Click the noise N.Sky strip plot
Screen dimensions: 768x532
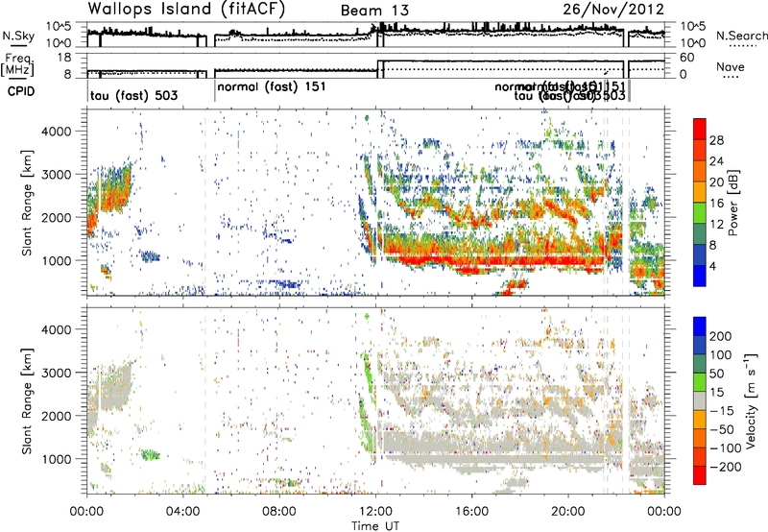tap(375, 35)
